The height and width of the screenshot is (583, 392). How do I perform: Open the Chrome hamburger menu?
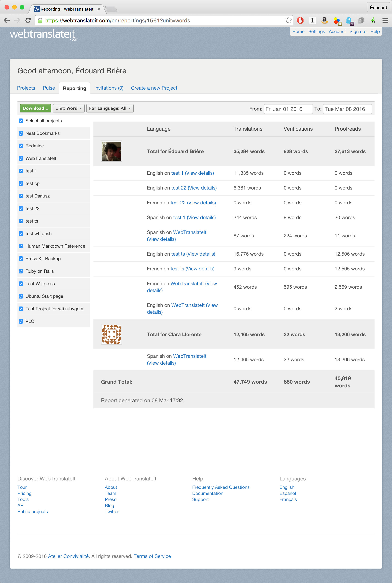tap(385, 21)
